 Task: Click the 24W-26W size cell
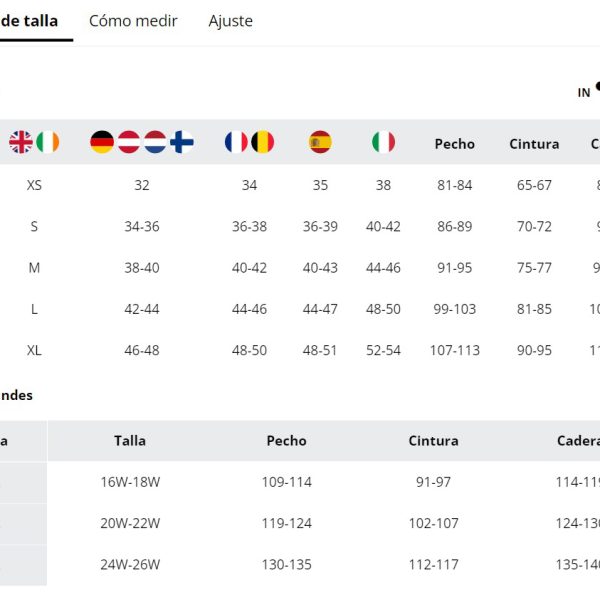[130, 565]
